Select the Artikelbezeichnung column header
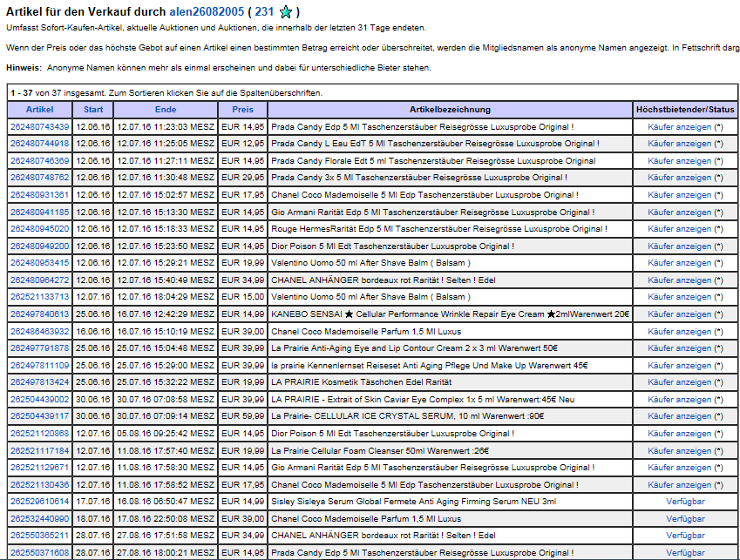The height and width of the screenshot is (560, 740). tap(450, 110)
